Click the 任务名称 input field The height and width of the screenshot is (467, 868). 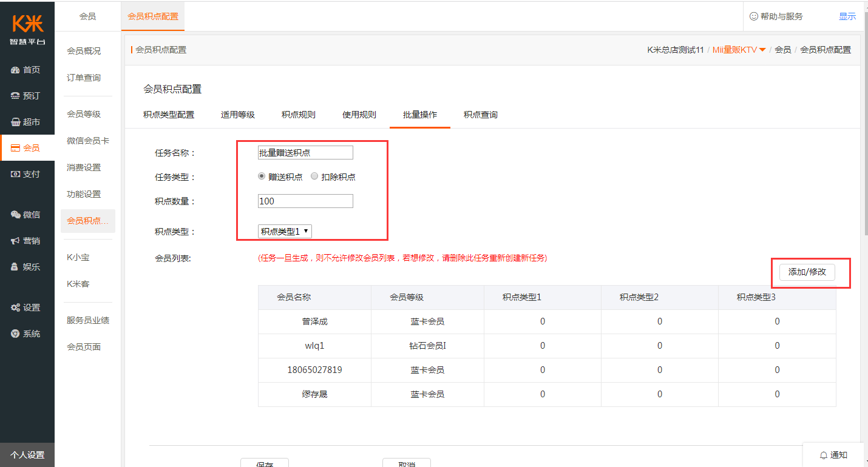tap(305, 153)
